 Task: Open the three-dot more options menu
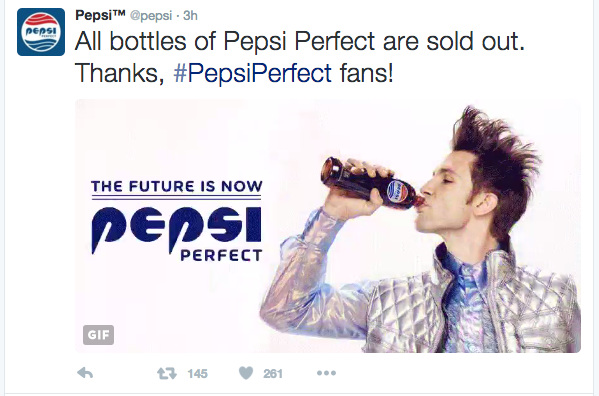click(326, 373)
